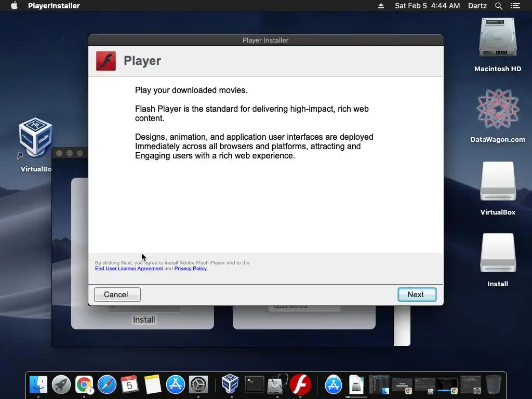Click the date and time in the menu bar

coord(427,6)
